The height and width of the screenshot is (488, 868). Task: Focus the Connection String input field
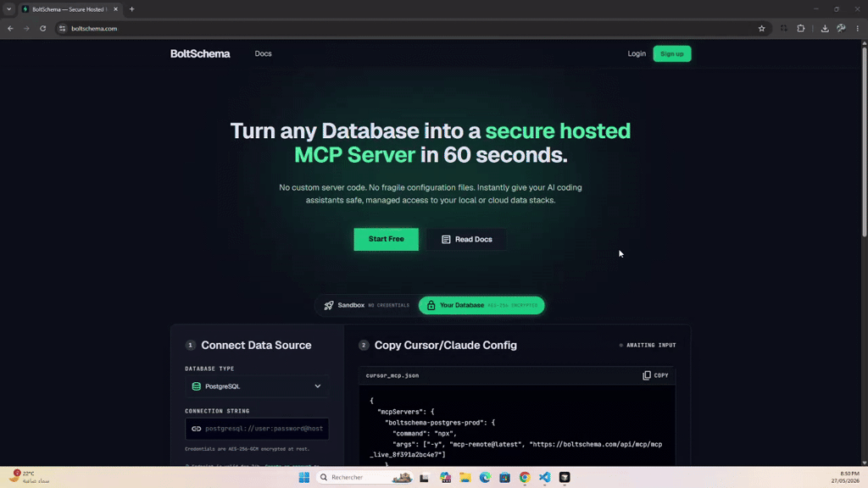coord(257,428)
